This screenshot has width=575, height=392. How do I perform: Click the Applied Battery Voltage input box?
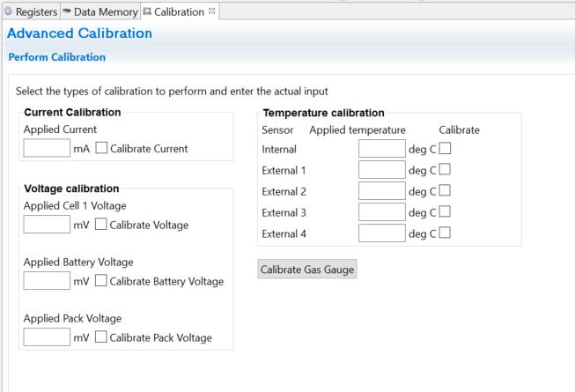(47, 281)
